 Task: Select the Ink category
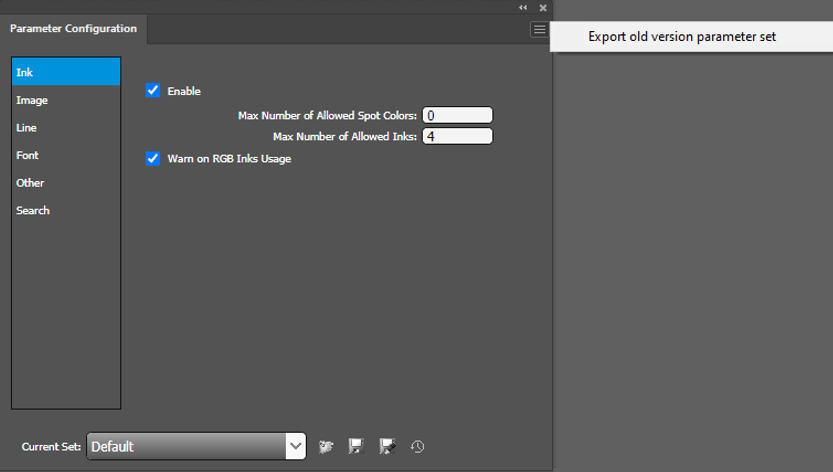pyautogui.click(x=66, y=73)
